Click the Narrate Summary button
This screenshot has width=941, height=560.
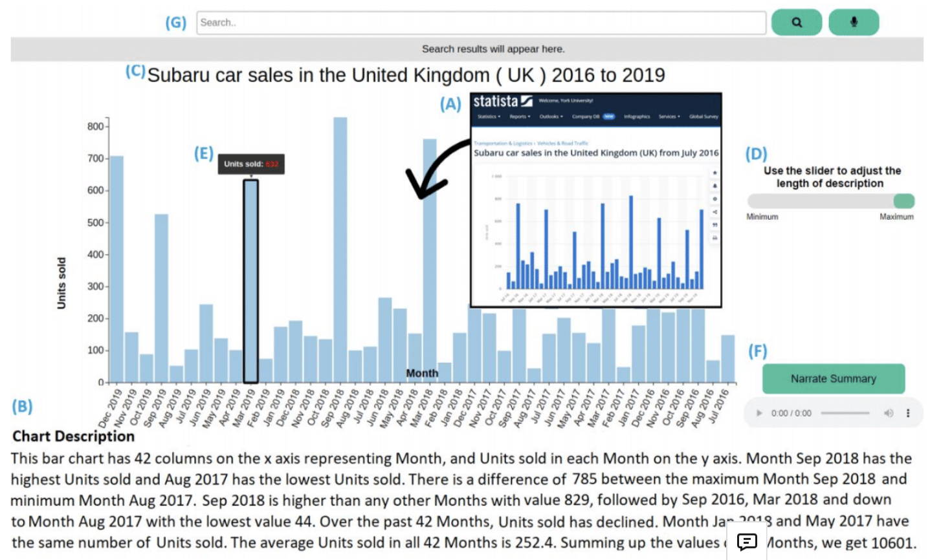(x=834, y=379)
